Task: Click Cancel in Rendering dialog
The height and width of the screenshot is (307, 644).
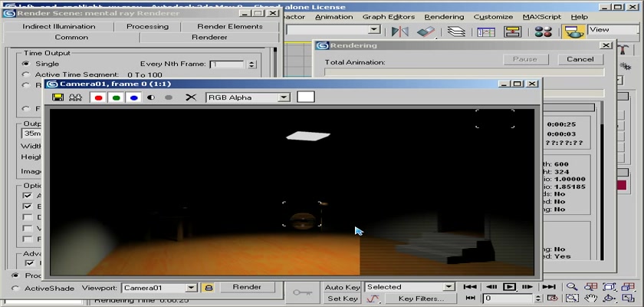Action: tap(580, 59)
